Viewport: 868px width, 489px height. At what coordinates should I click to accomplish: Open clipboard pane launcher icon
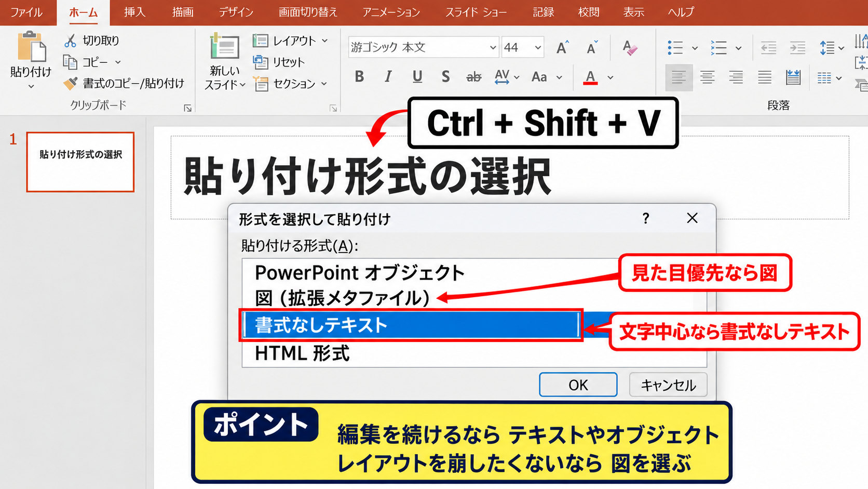tap(187, 108)
